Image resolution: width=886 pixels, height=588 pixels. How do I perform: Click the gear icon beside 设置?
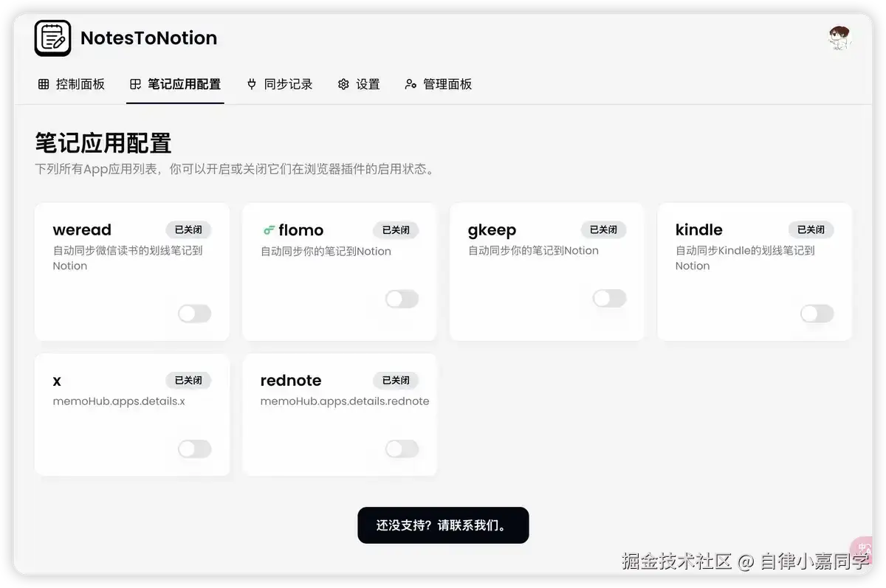click(343, 84)
